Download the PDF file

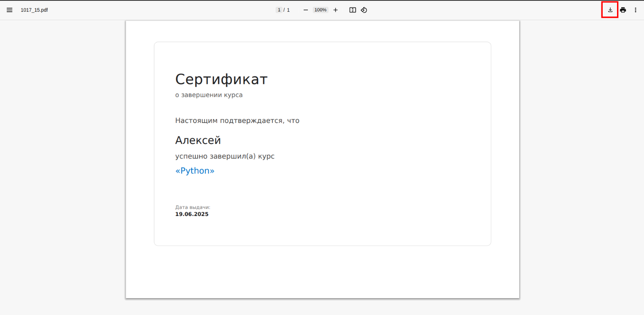(x=610, y=10)
